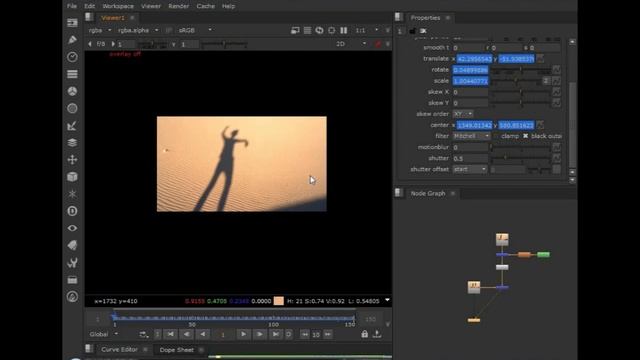
Task: Play the timeline backward
Action: (x=202, y=334)
